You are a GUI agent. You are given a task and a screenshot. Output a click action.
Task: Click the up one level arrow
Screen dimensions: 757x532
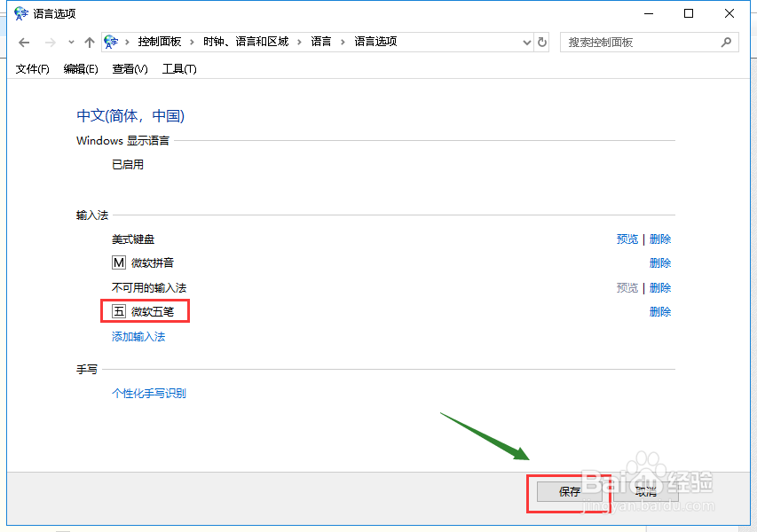(89, 42)
